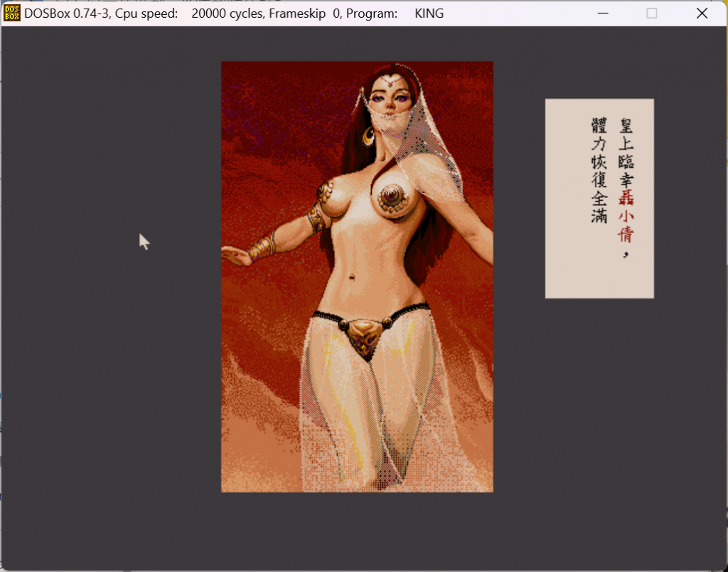This screenshot has height=572, width=728.
Task: Click the text 皇上臨幸 in the message box
Action: tap(626, 153)
